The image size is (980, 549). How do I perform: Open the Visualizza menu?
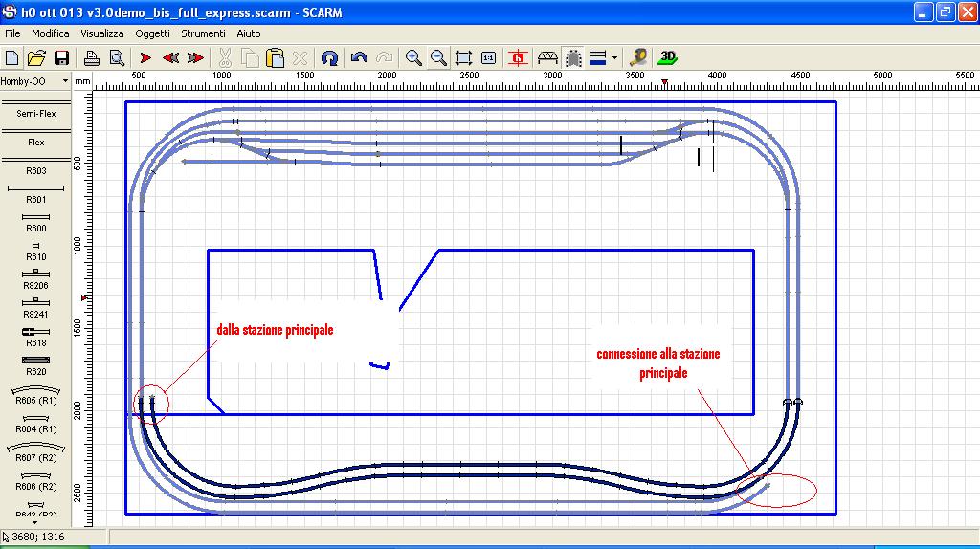click(x=102, y=33)
